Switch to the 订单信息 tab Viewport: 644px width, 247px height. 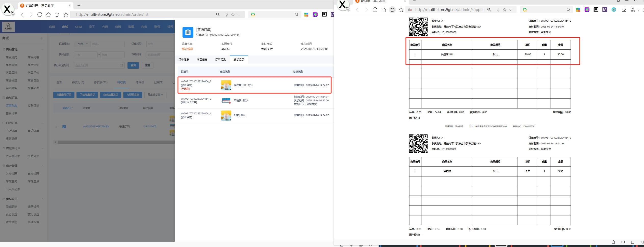(x=184, y=60)
